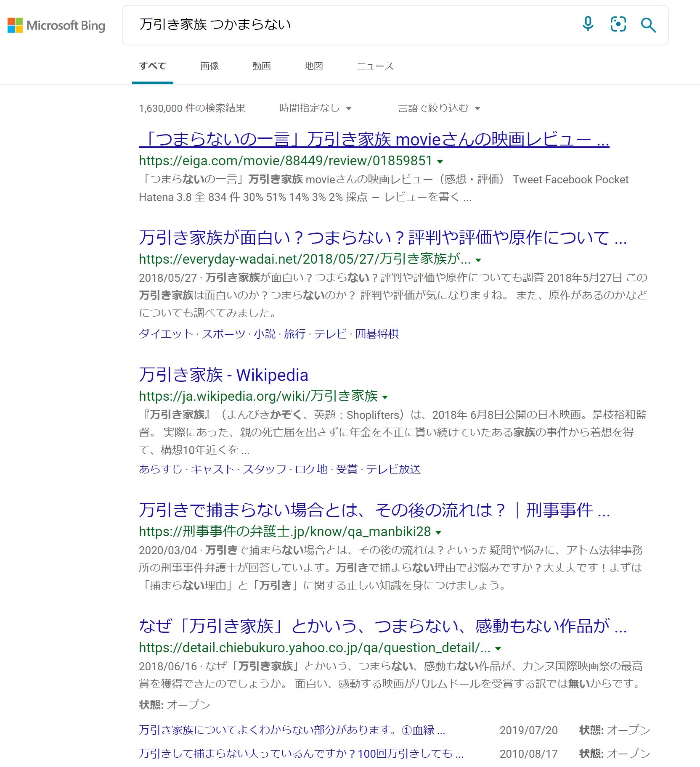Jump to Wikipedia スタッフ section
700x767 pixels.
[x=265, y=469]
